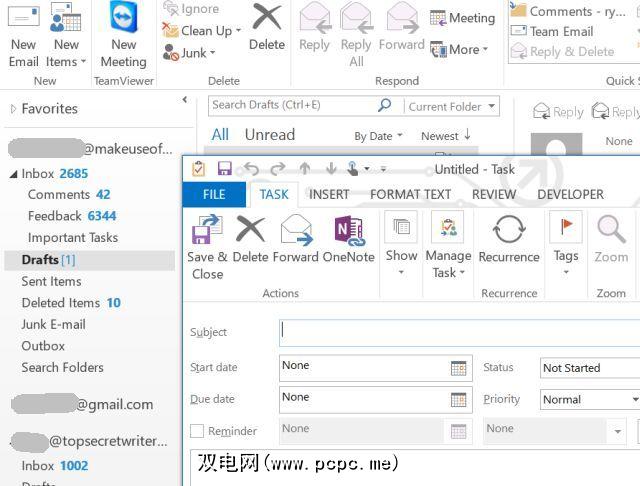Open the Sent Items folder

[x=51, y=281]
